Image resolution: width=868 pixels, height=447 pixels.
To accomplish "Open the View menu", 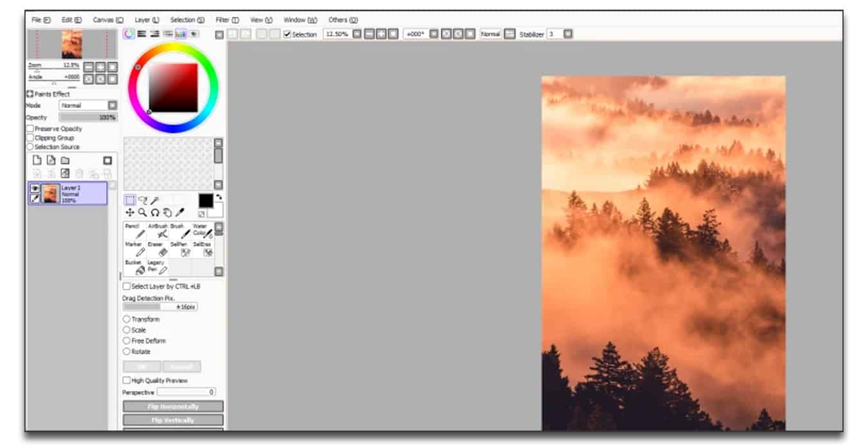I will 261,20.
